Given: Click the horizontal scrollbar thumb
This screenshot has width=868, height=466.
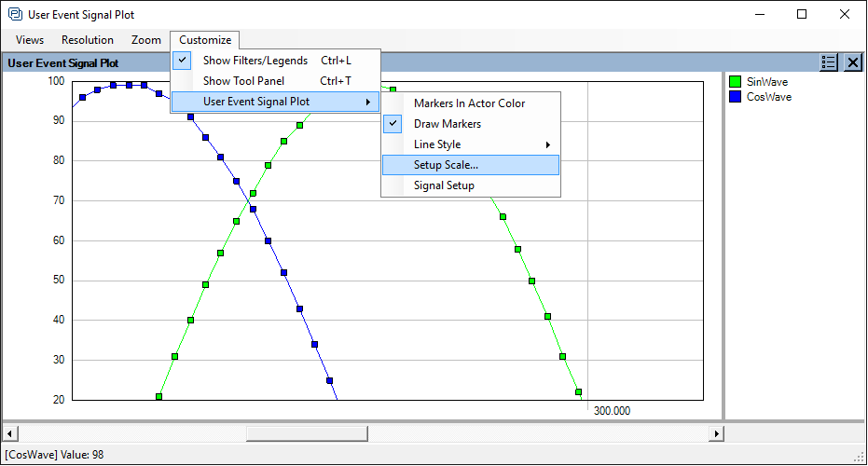Looking at the screenshot, I should [307, 433].
